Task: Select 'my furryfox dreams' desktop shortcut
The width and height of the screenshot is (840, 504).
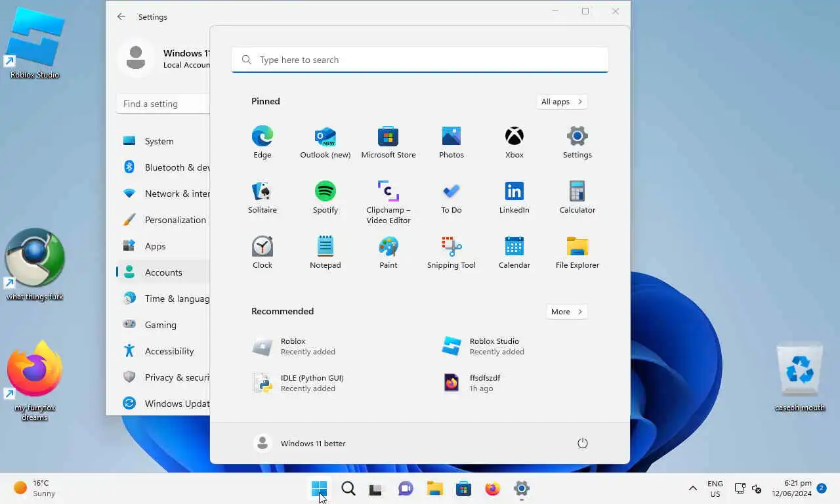Action: 35,381
